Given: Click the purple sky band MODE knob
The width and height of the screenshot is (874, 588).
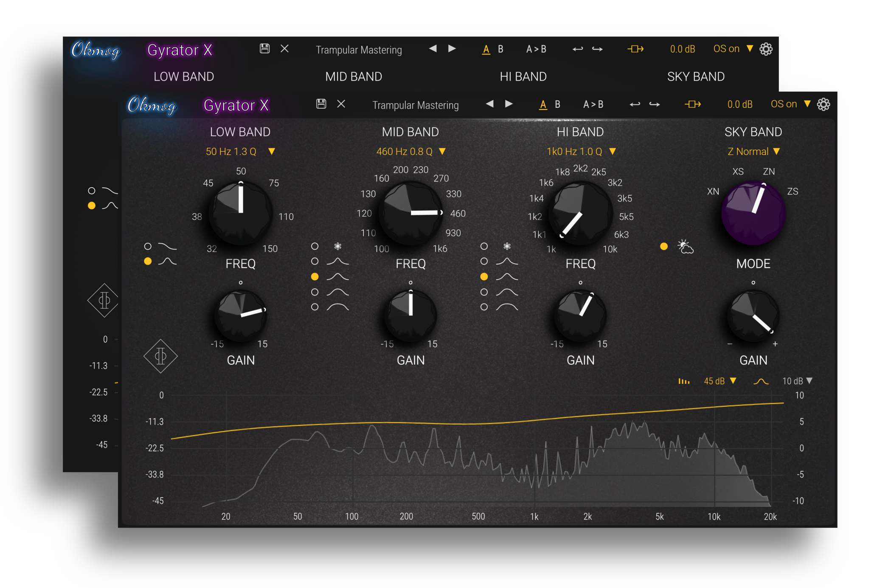Looking at the screenshot, I should pyautogui.click(x=753, y=213).
